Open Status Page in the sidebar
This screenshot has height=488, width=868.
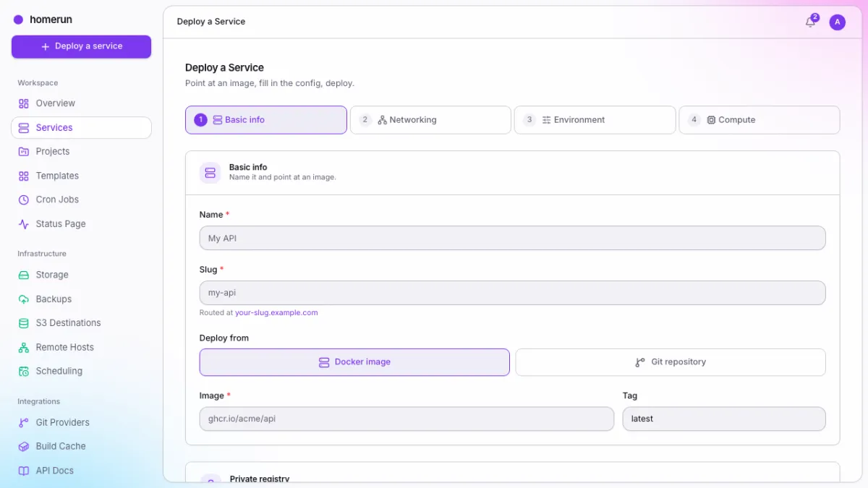point(81,224)
